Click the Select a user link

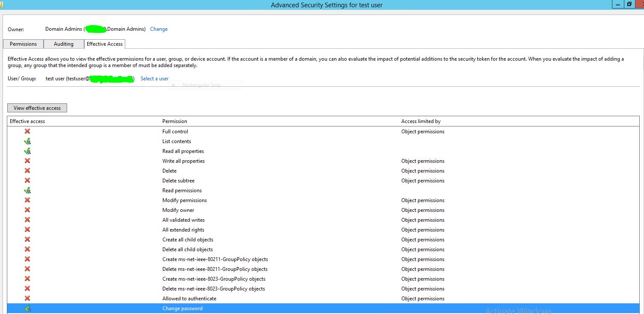pos(155,79)
